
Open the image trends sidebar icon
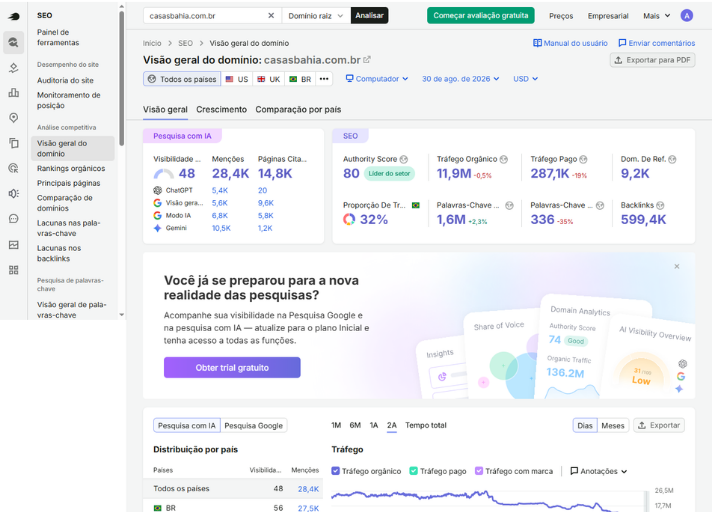(14, 245)
